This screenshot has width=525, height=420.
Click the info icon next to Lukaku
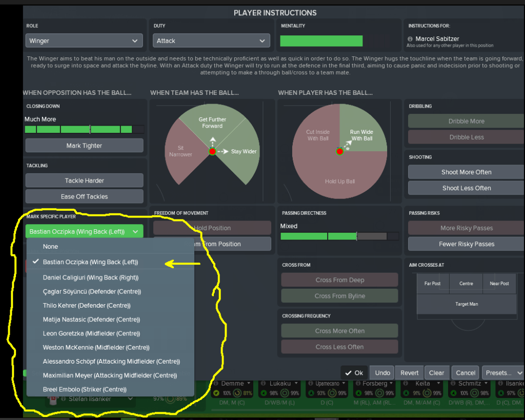point(264,384)
